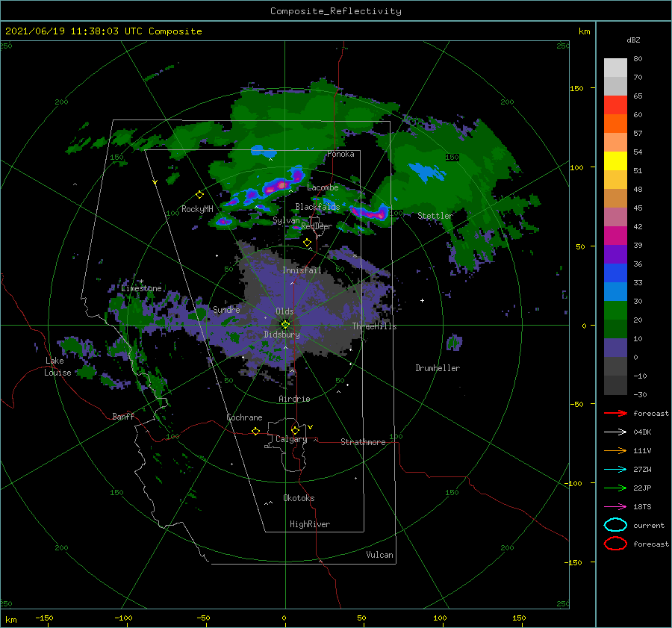Select the Limestone label
The height and width of the screenshot is (628, 672).
pos(141,288)
